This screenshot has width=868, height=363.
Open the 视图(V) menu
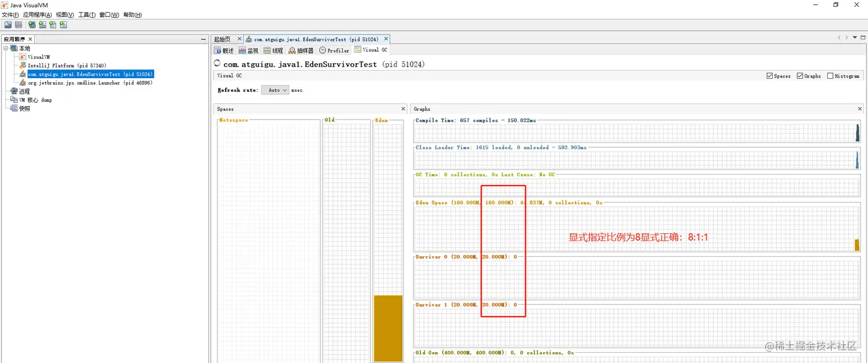(65, 15)
